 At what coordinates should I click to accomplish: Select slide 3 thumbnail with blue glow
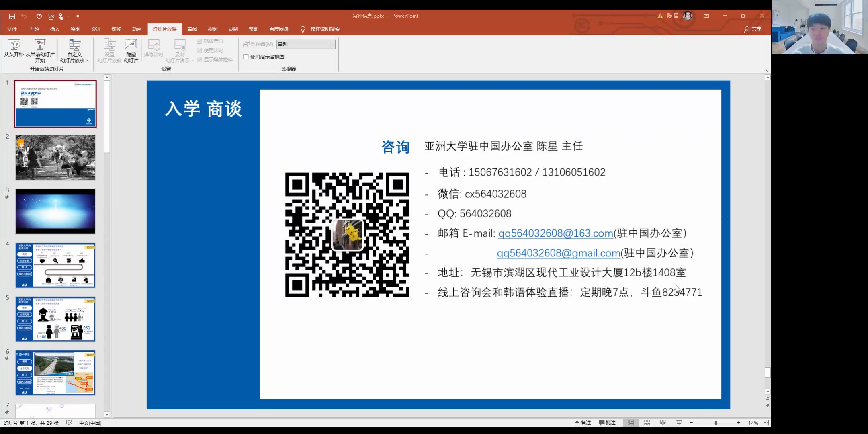click(55, 211)
